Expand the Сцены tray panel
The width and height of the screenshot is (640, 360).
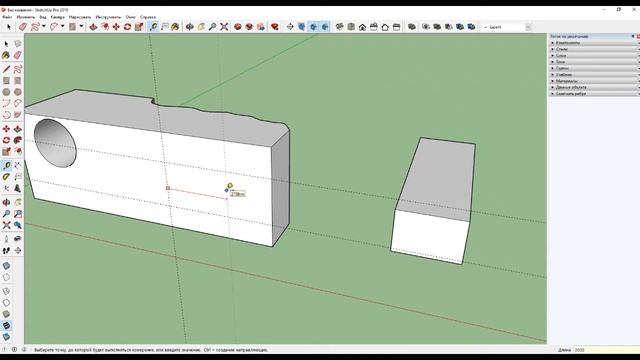tap(594, 68)
